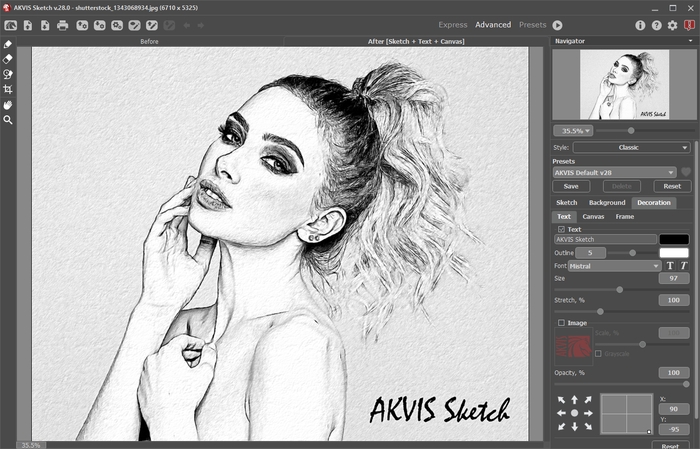Add preset to favorites heart icon

686,172
